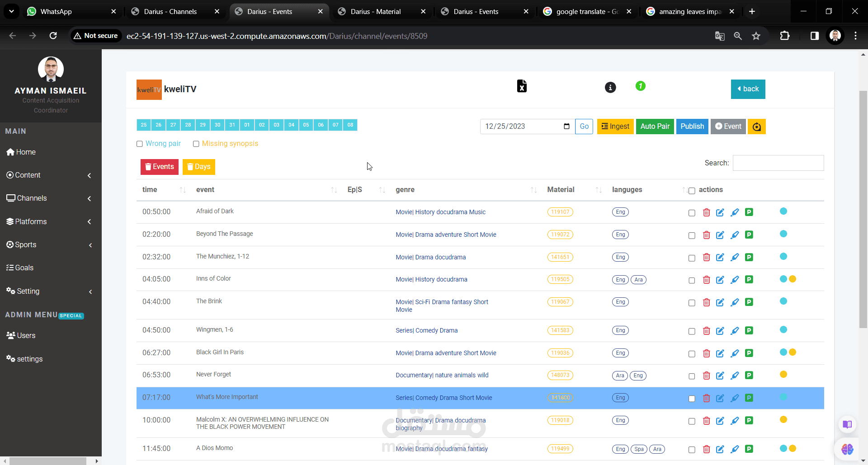Reload the page
Image resolution: width=868 pixels, height=465 pixels.
(53, 36)
